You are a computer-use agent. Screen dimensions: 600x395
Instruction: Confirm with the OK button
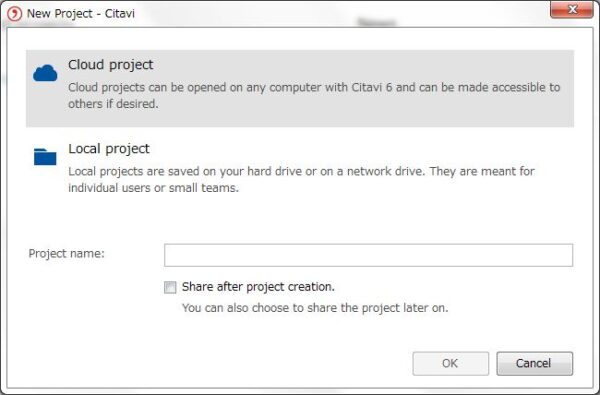[450, 363]
